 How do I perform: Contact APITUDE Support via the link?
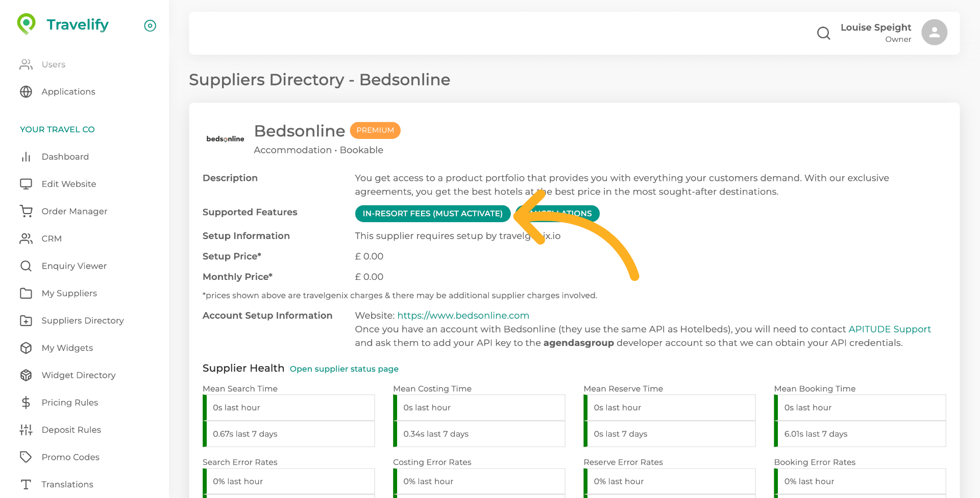point(890,329)
